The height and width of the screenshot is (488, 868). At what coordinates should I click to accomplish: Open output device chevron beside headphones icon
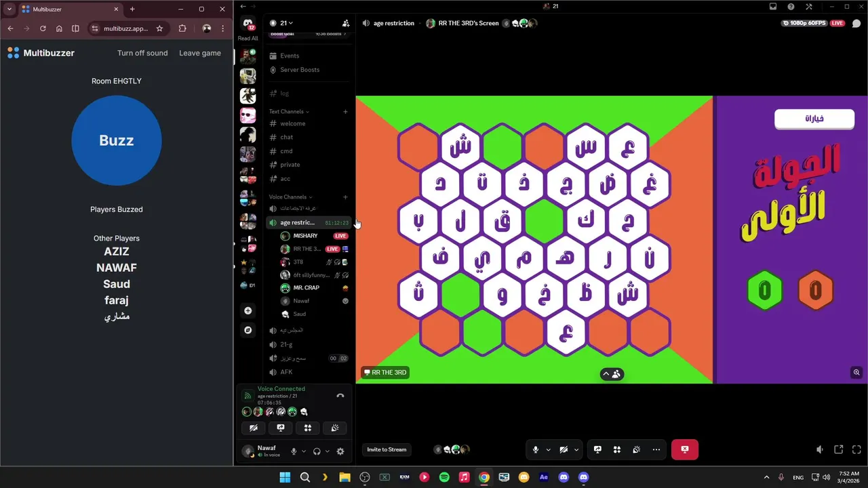(327, 451)
